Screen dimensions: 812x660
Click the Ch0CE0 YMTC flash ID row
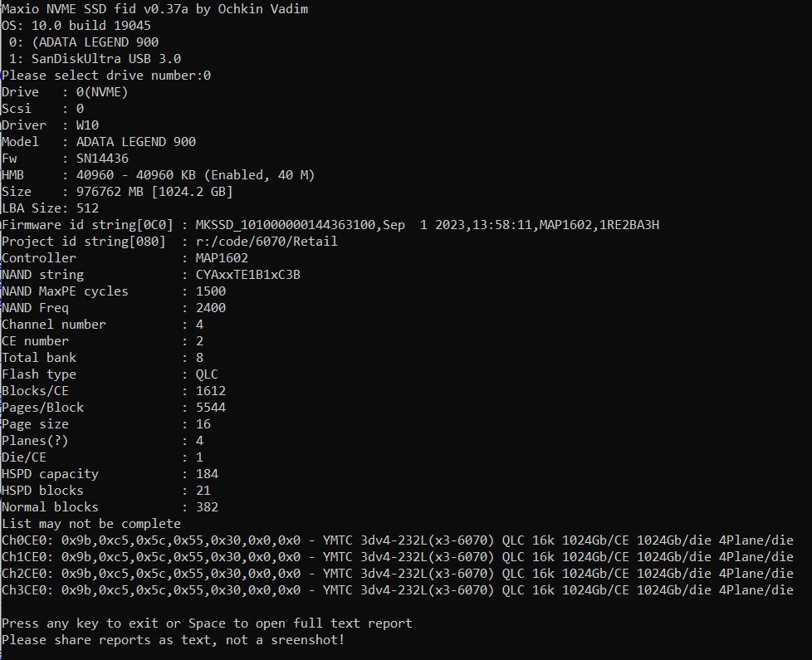(x=397, y=540)
